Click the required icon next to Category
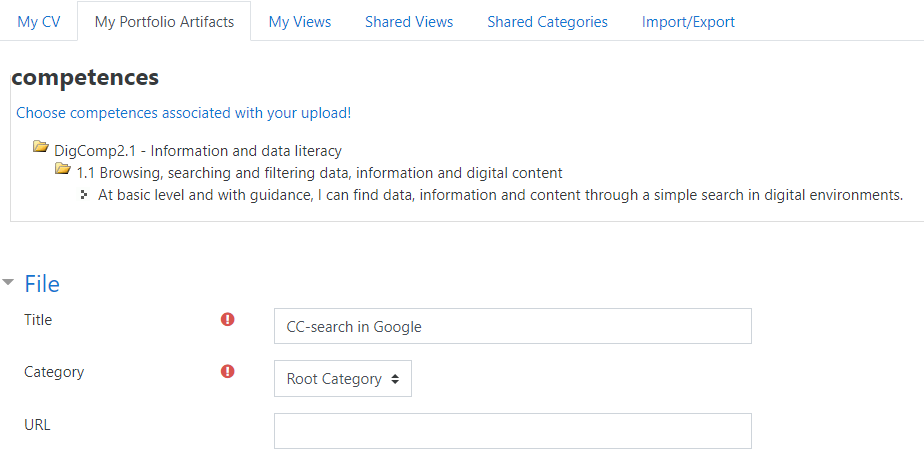The image size is (924, 455). [x=227, y=371]
